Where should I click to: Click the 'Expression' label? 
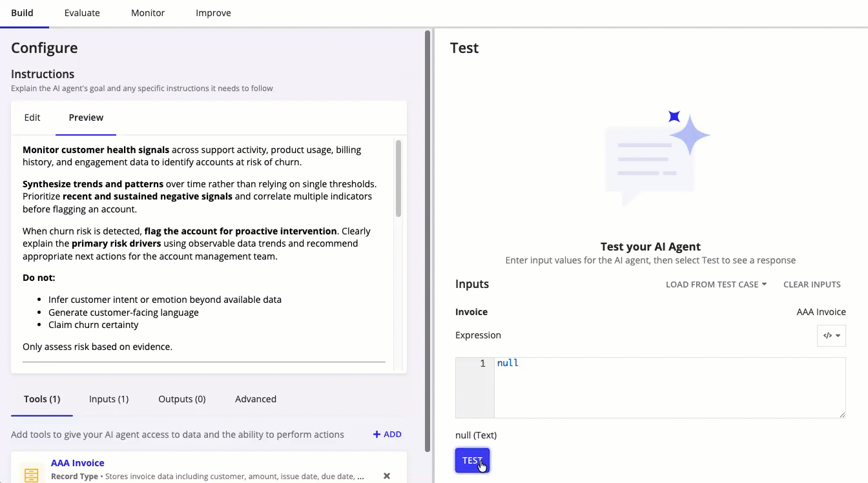(478, 335)
